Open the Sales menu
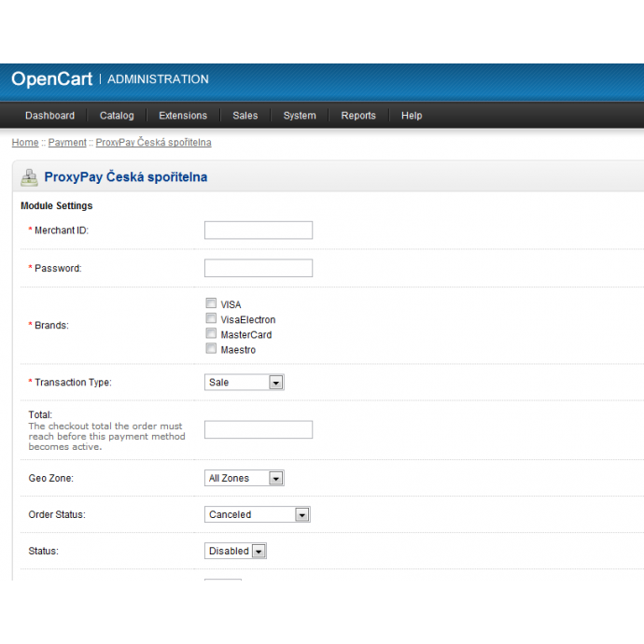Viewport: 644px width, 644px height. (x=245, y=116)
